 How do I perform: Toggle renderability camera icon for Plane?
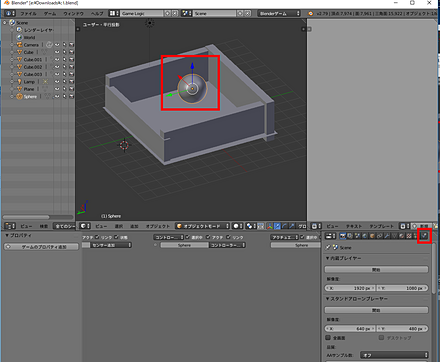[71, 89]
